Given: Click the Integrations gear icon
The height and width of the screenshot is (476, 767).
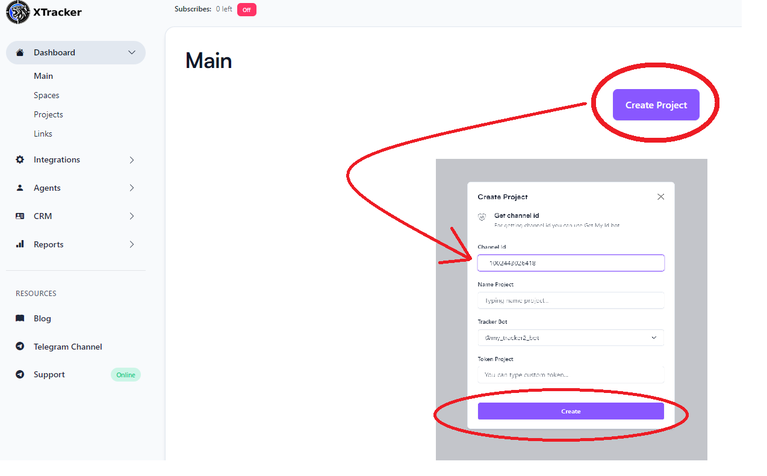Looking at the screenshot, I should coord(20,160).
